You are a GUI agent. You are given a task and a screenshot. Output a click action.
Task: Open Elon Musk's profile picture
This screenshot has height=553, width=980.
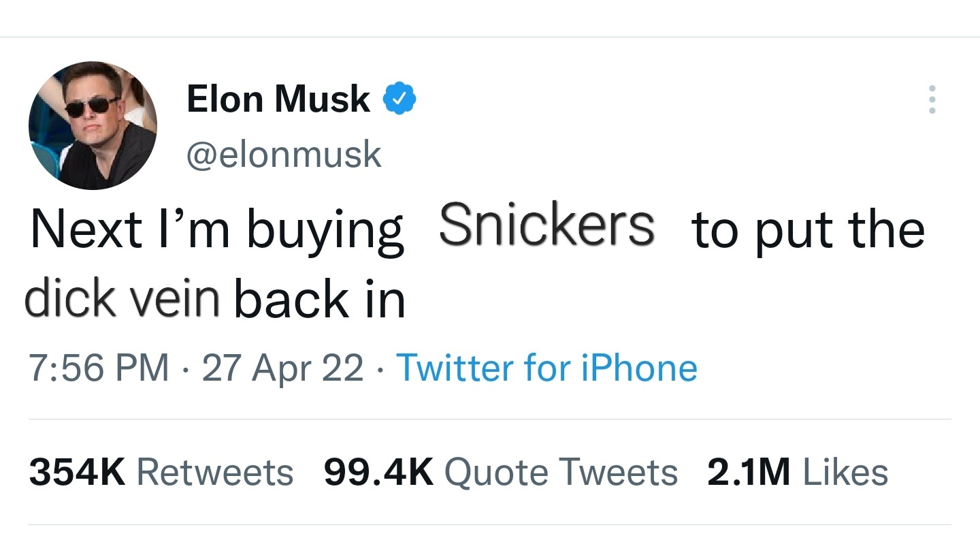(93, 125)
